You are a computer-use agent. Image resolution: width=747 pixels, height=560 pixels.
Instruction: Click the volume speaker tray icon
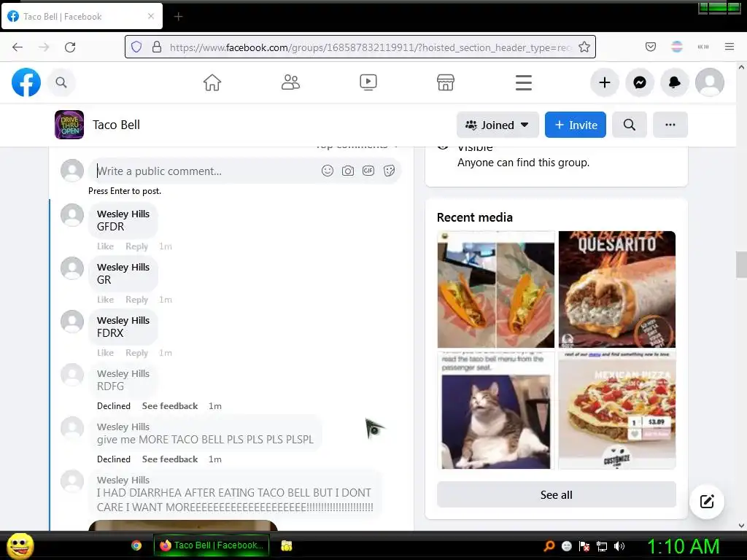click(x=619, y=546)
